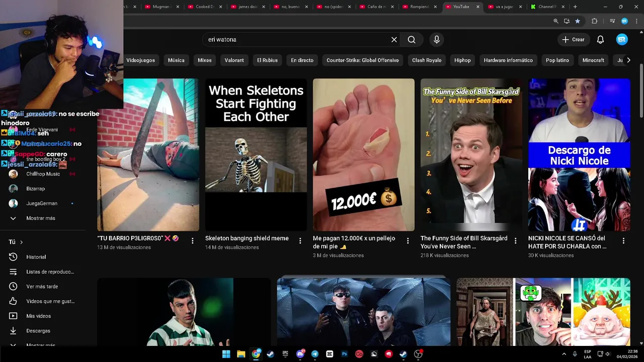Expand the Tú section chevron
Screen dimensions: 644x362
point(22,242)
